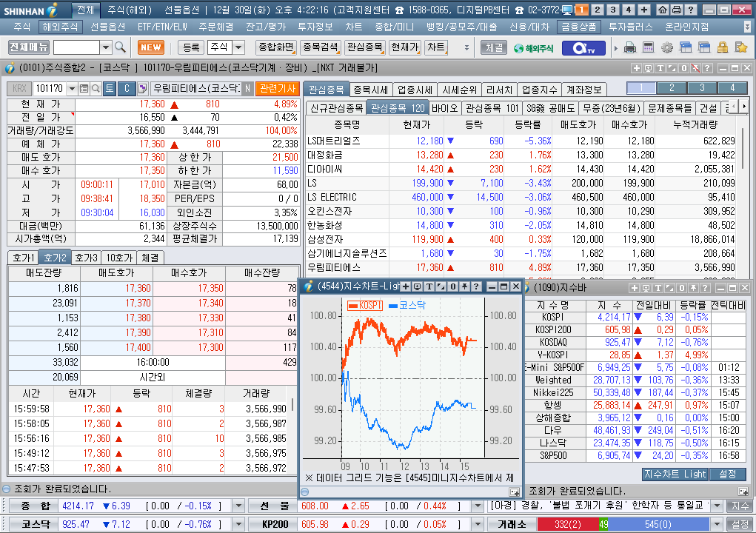This screenshot has height=533, width=756.
Task: Click stock search magnifier near code field
Action: pos(96,88)
